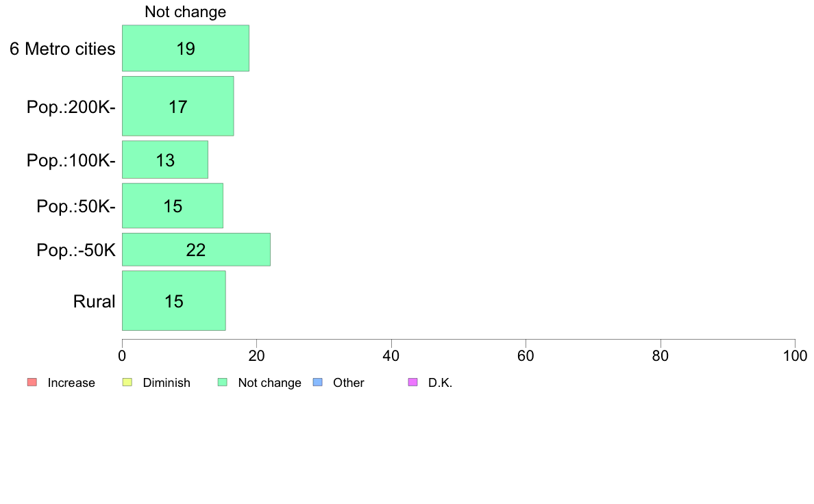The image size is (814, 504).
Task: Select the Pop.:100K- bar showing 13
Action: 165,160
